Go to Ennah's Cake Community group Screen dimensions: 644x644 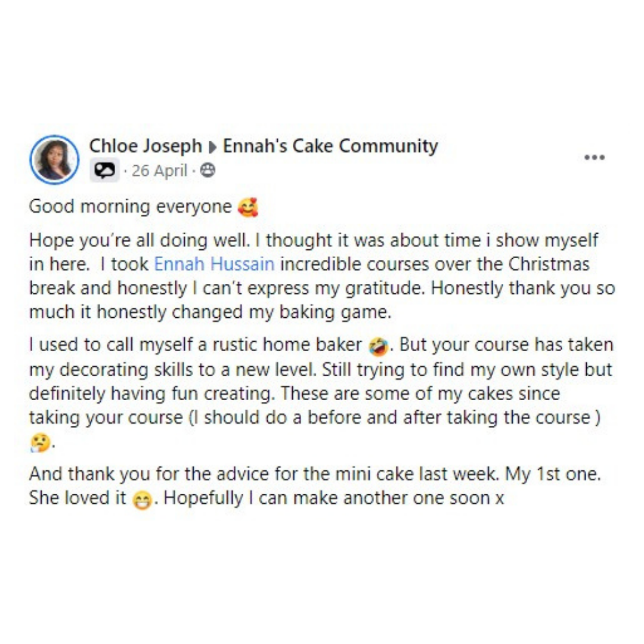[x=330, y=146]
